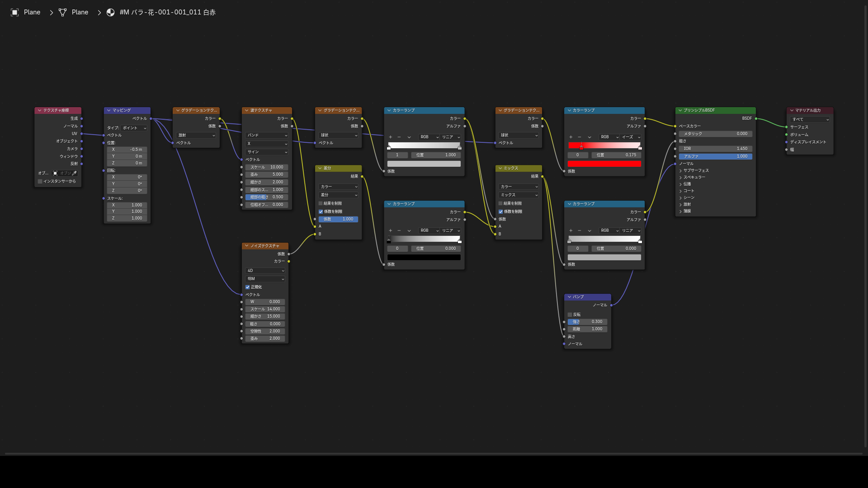This screenshot has height=488, width=868.
Task: Click スケール 14.000 field in noise texture node
Action: click(265, 309)
